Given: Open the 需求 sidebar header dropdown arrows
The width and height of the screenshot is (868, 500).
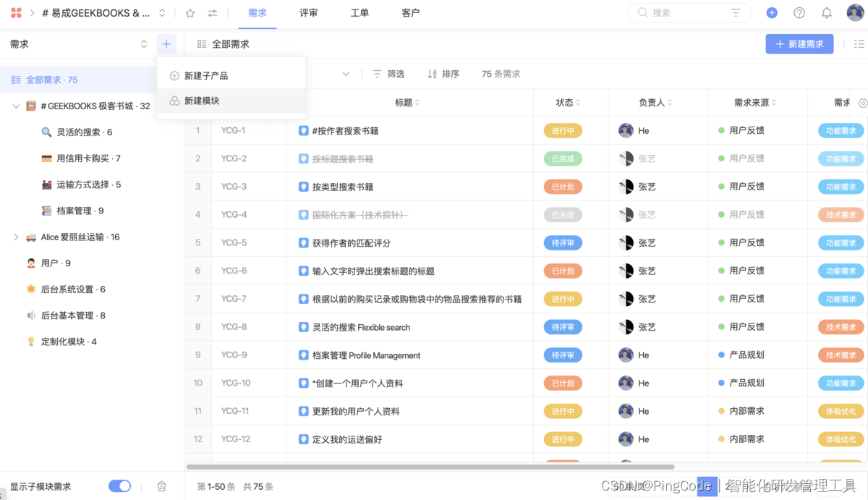Looking at the screenshot, I should [144, 44].
